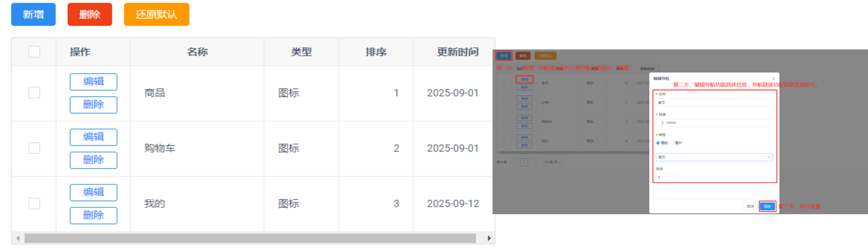Click the horizontal scrollbar thumb

pos(250,238)
